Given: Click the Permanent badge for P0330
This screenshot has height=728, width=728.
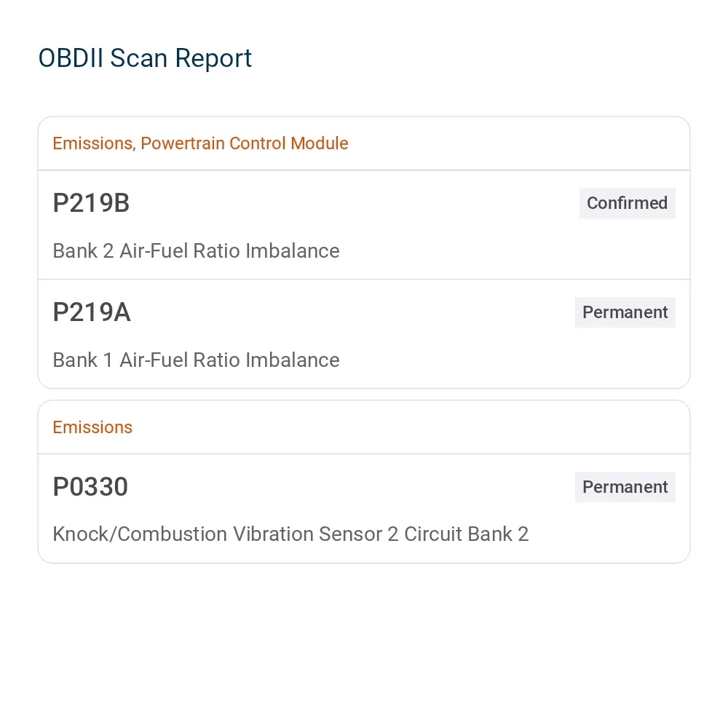Looking at the screenshot, I should pyautogui.click(x=625, y=487).
